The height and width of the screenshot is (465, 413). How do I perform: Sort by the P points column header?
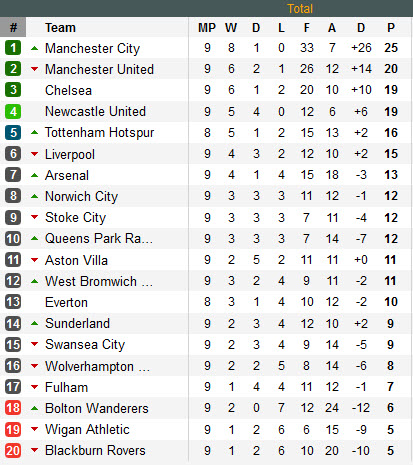click(391, 28)
